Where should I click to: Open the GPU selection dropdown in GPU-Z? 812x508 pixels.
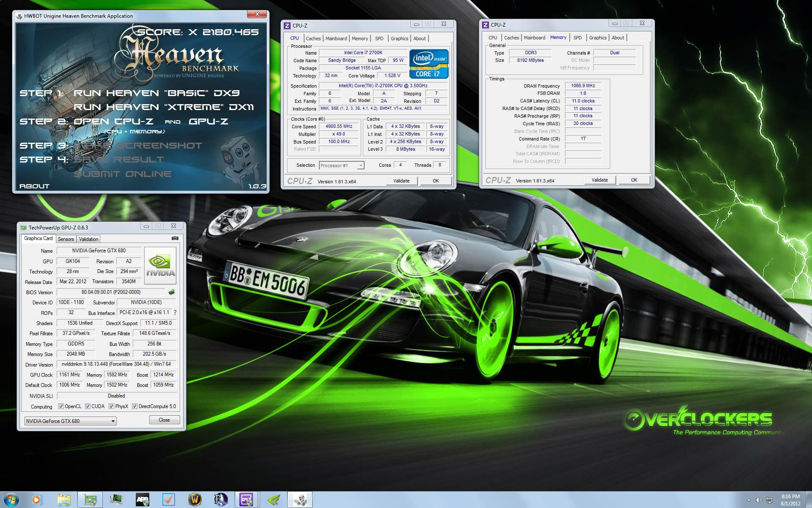click(x=70, y=421)
